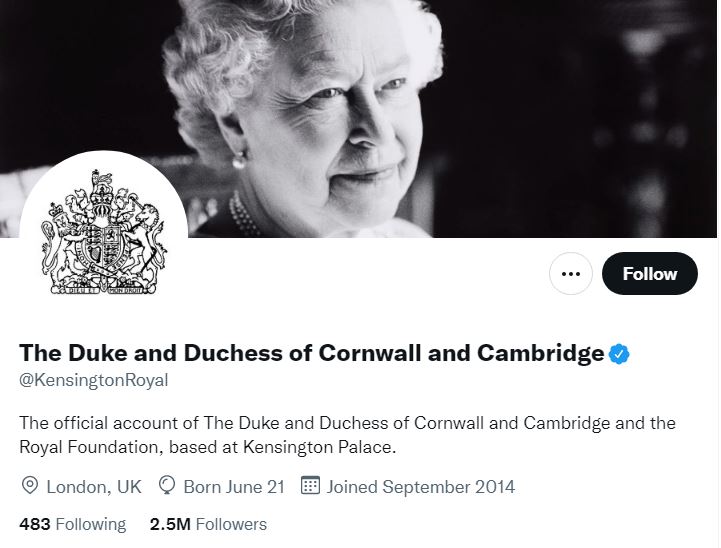
Task: Click the Joined September 2014 text
Action: click(420, 487)
